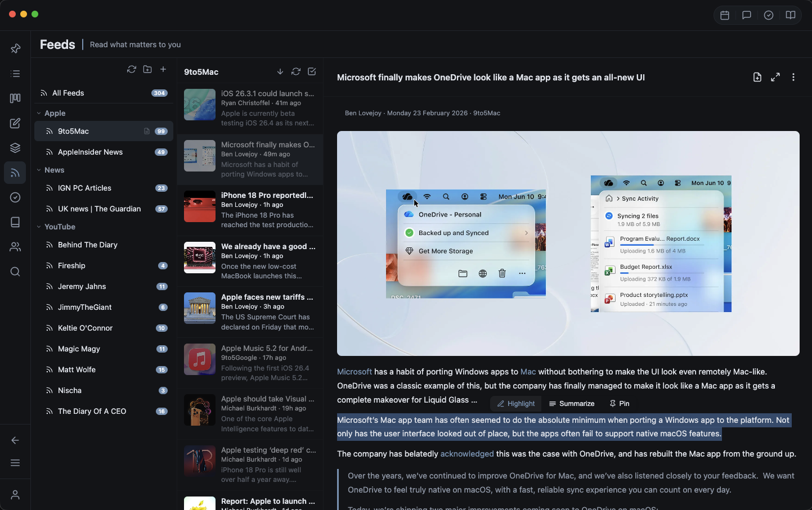
Task: Open the article's three-dot options menu
Action: pos(793,77)
